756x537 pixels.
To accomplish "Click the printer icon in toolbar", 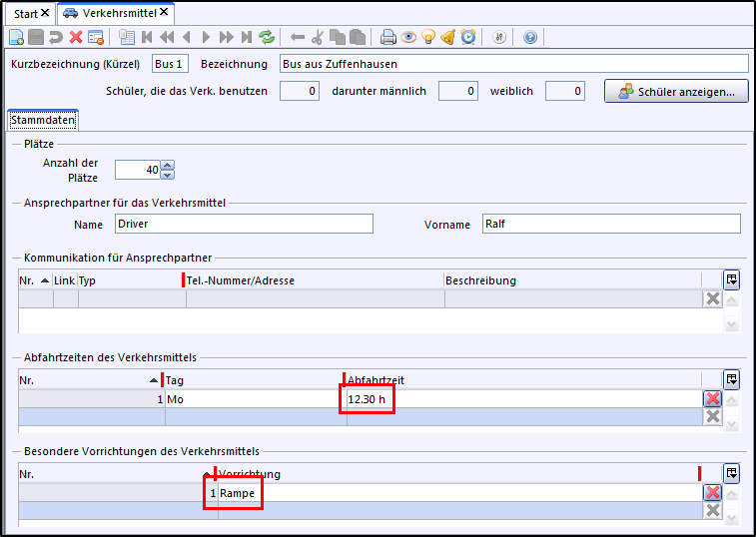I will point(388,37).
